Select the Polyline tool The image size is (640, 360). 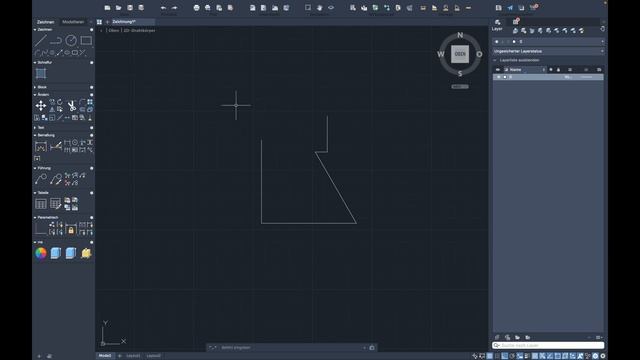[x=56, y=40]
